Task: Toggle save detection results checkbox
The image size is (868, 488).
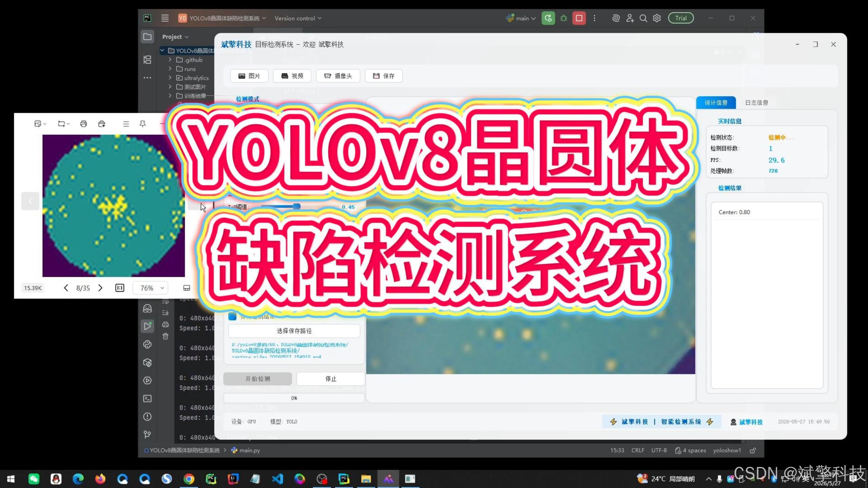Action: pyautogui.click(x=232, y=317)
